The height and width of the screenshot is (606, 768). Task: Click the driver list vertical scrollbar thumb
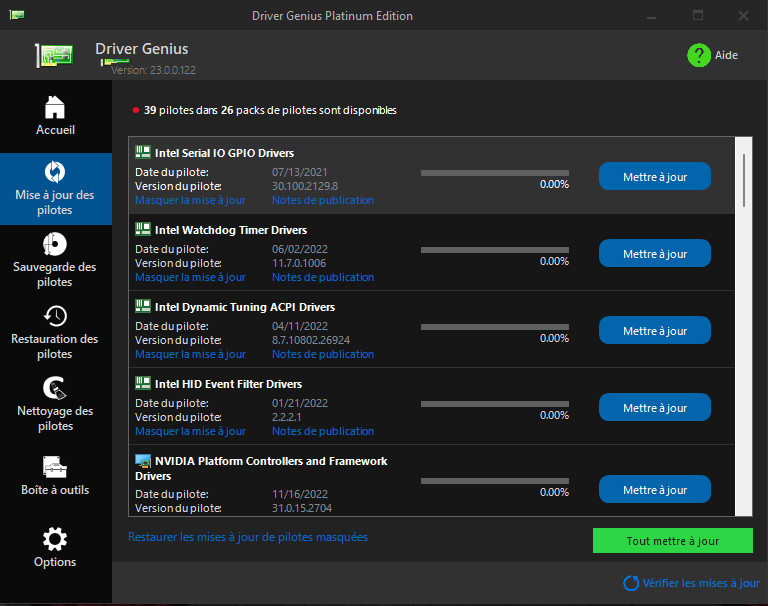click(744, 180)
